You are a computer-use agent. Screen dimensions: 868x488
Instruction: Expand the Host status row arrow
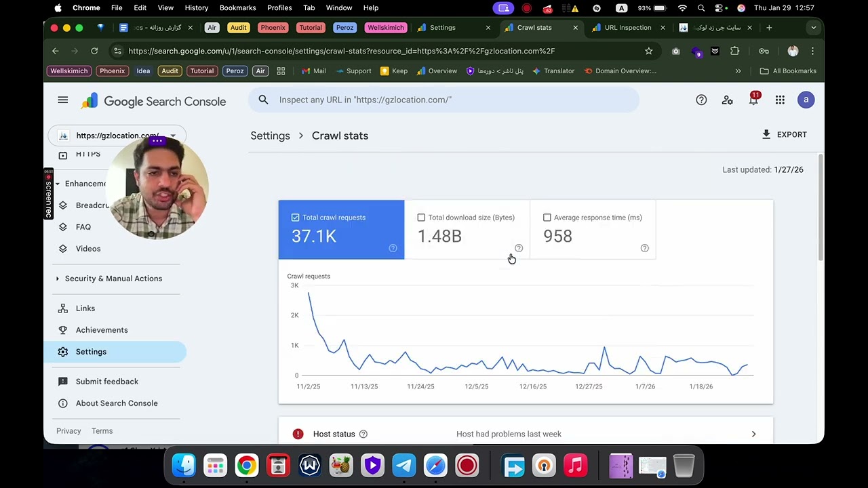pos(753,434)
